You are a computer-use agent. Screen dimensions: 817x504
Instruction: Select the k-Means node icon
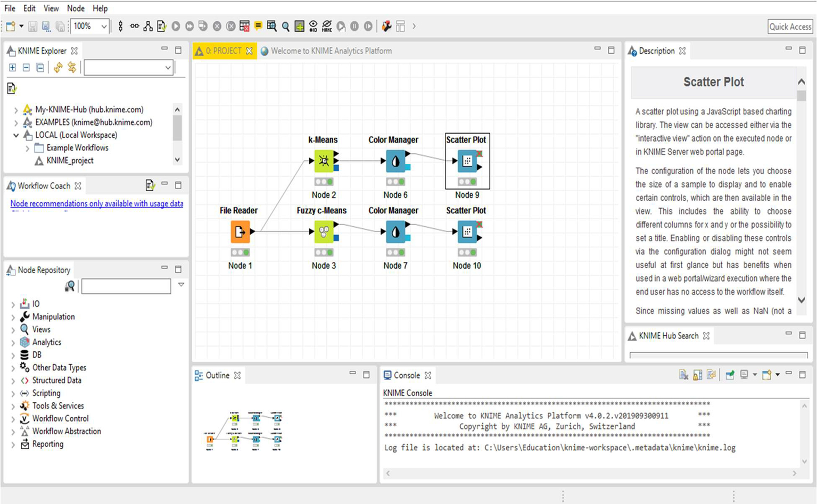tap(324, 161)
